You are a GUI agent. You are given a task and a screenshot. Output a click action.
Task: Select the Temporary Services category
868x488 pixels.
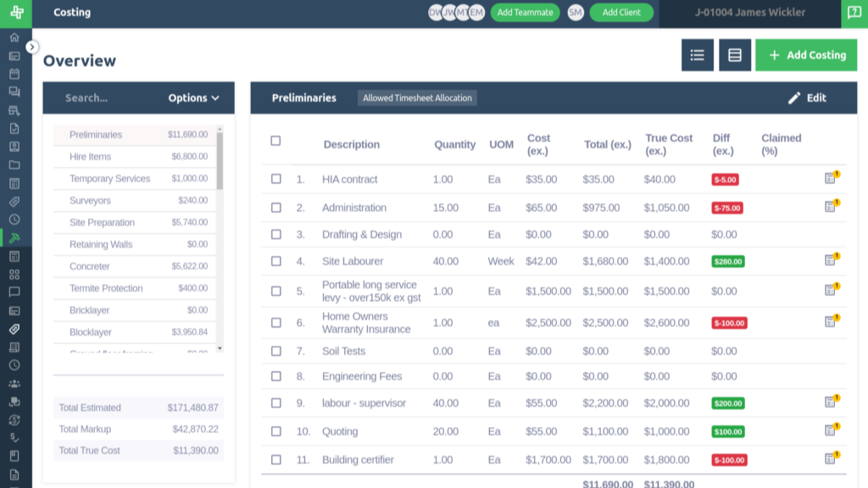coord(135,179)
